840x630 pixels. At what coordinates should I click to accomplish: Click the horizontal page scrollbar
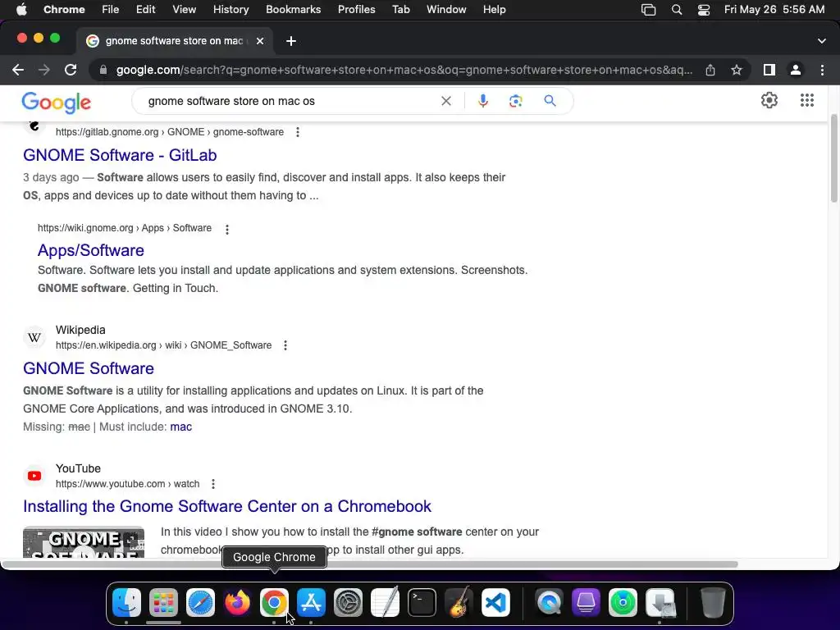370,564
